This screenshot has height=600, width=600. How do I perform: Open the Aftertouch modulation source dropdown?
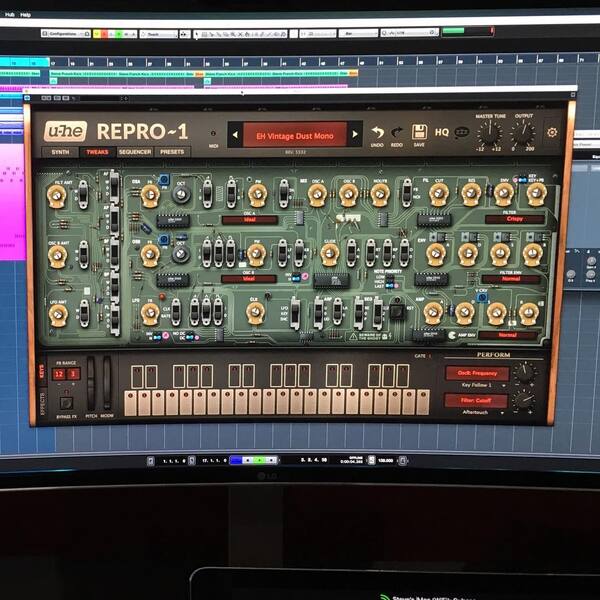[x=483, y=412]
